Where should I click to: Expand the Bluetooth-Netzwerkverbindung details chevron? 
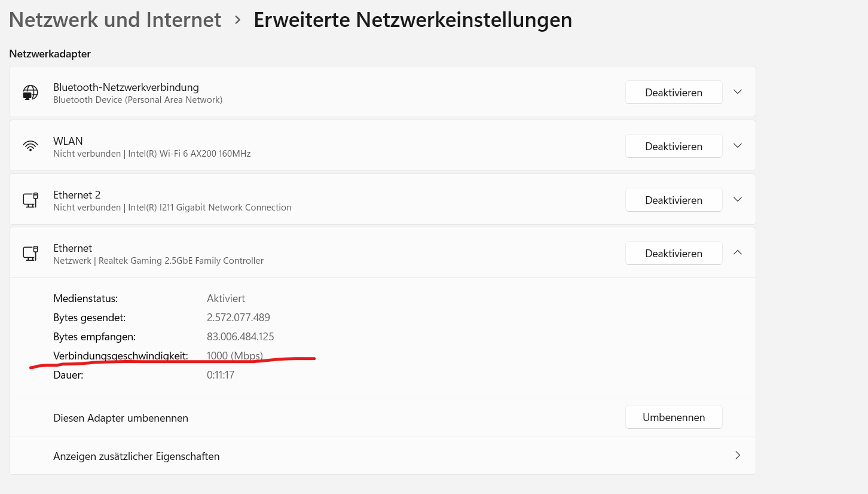[738, 92]
